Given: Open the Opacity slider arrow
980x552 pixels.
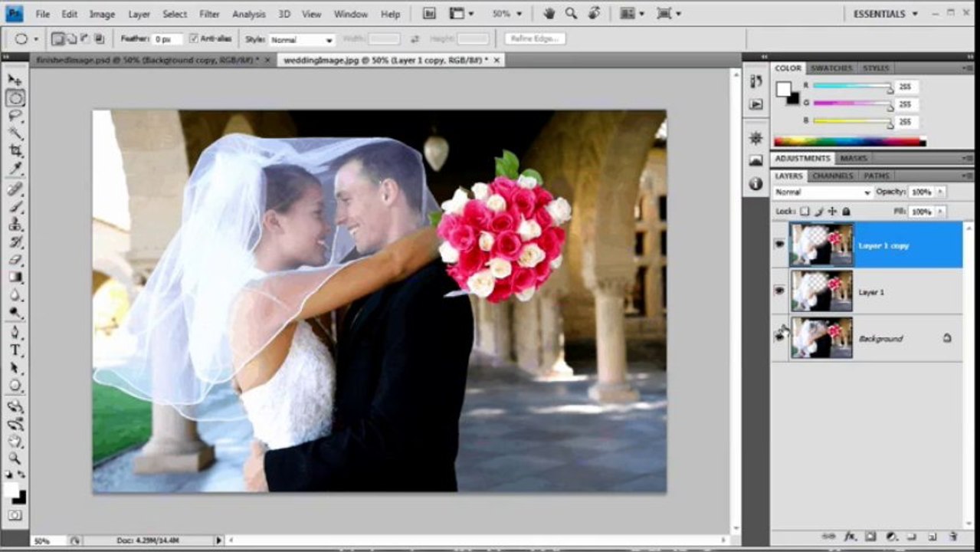Looking at the screenshot, I should (941, 192).
